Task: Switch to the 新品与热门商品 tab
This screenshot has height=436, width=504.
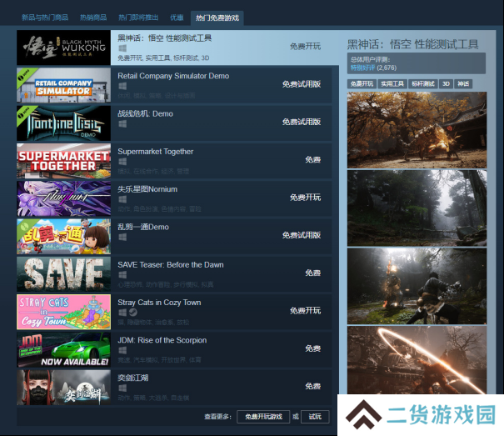Action: pyautogui.click(x=45, y=18)
